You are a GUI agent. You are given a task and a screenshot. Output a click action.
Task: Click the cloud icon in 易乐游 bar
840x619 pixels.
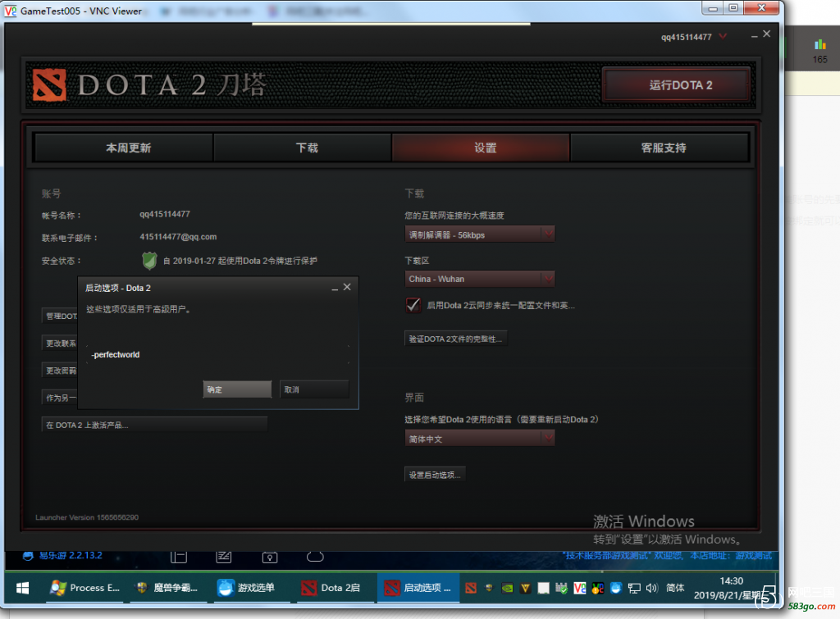pyautogui.click(x=315, y=557)
